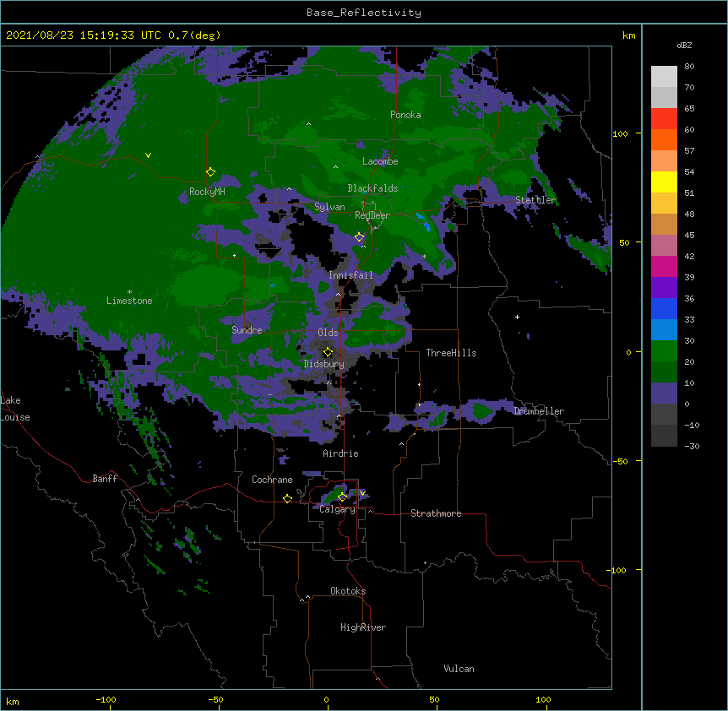This screenshot has height=711, width=728.
Task: Select the Lake Louise label
Action: point(14,409)
